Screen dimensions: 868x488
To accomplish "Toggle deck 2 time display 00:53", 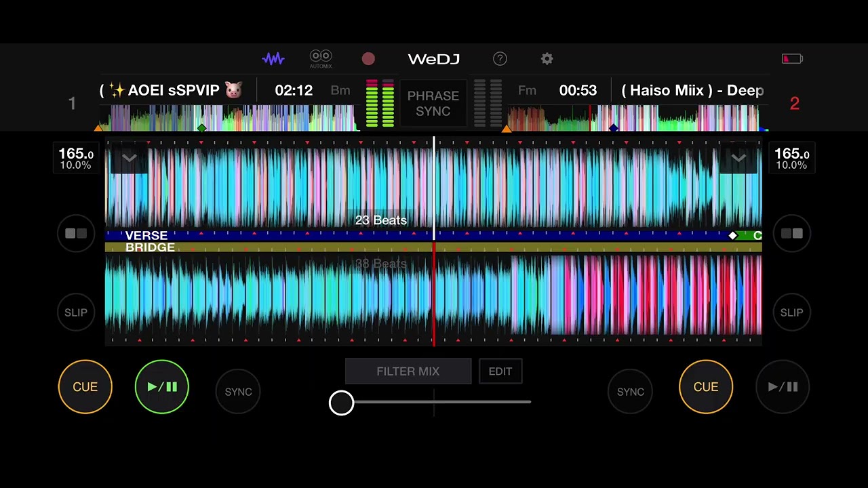I will pyautogui.click(x=578, y=91).
